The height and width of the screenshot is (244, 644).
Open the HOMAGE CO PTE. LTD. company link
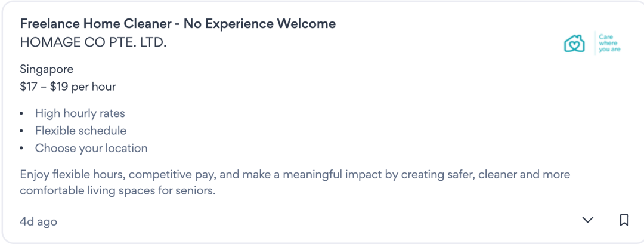(x=93, y=43)
